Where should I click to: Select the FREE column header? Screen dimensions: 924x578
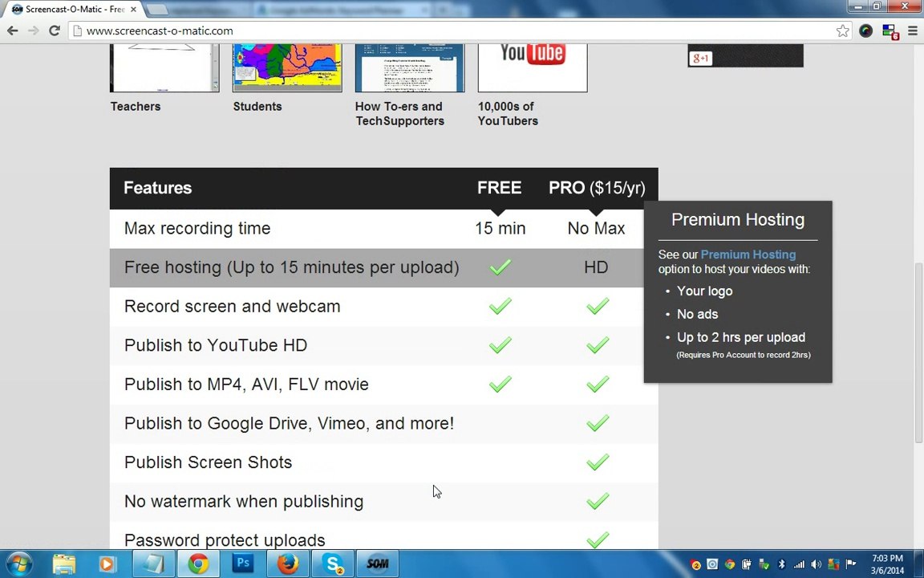pyautogui.click(x=499, y=188)
